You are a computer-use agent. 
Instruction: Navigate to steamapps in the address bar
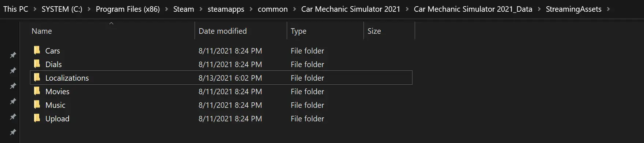[x=226, y=9]
